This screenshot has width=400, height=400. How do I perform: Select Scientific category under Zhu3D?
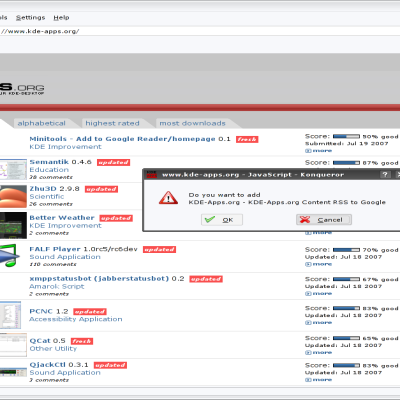(x=47, y=197)
